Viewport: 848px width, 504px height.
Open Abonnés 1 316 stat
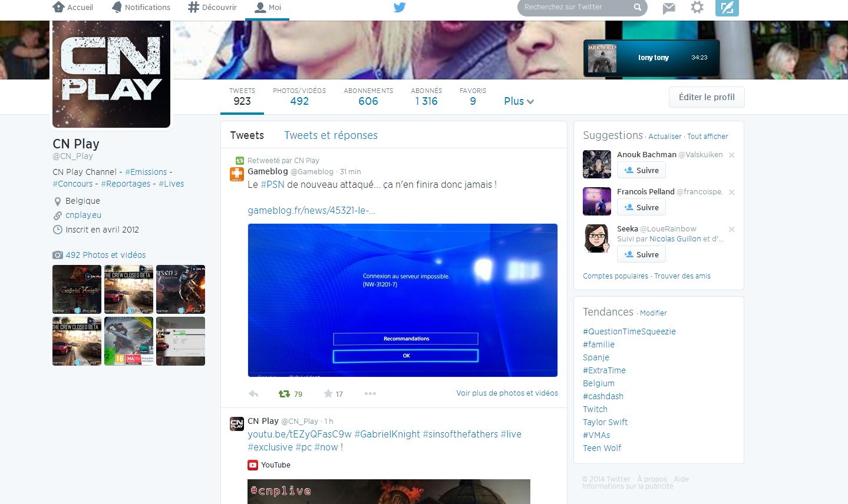426,97
